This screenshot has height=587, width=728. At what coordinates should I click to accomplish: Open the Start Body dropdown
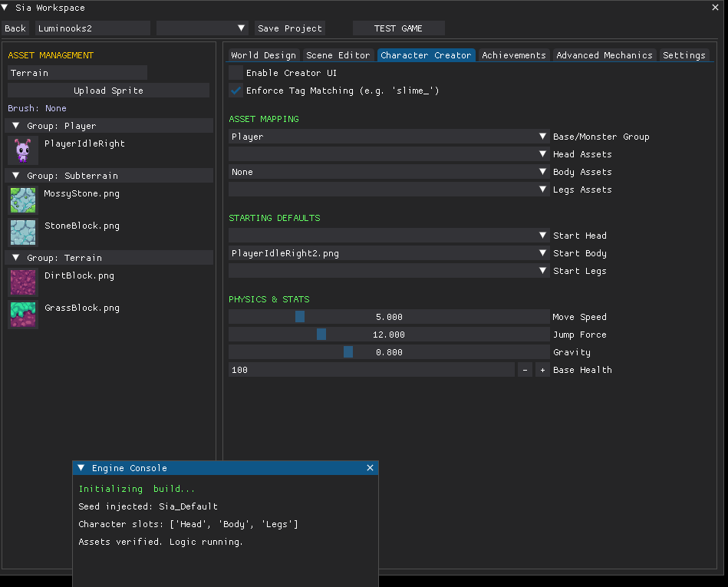click(x=389, y=253)
